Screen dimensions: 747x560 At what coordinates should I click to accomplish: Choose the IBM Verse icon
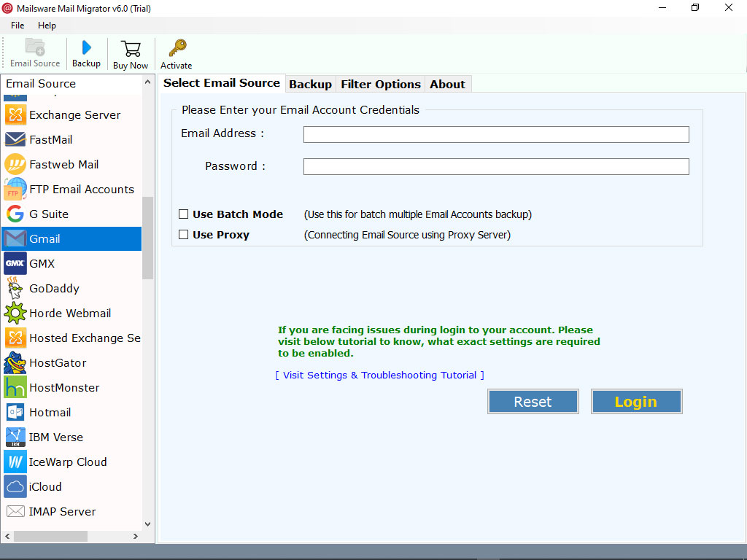pos(15,437)
